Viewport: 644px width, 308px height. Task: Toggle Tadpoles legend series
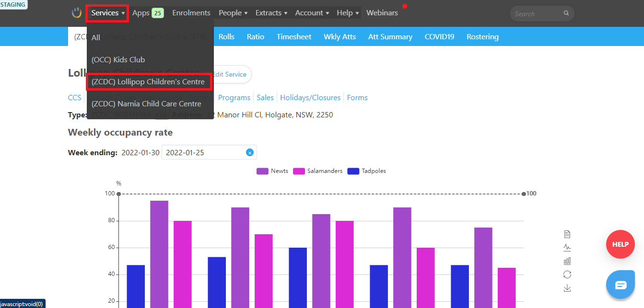tap(366, 171)
